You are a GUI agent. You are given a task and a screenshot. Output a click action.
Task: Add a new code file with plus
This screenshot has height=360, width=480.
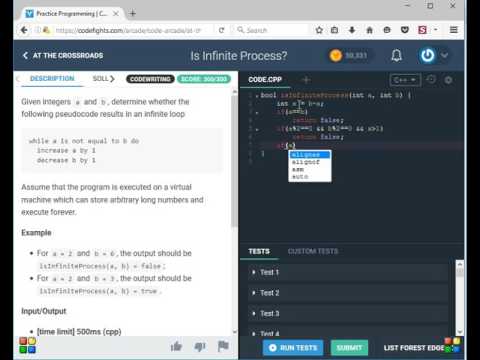coord(306,80)
